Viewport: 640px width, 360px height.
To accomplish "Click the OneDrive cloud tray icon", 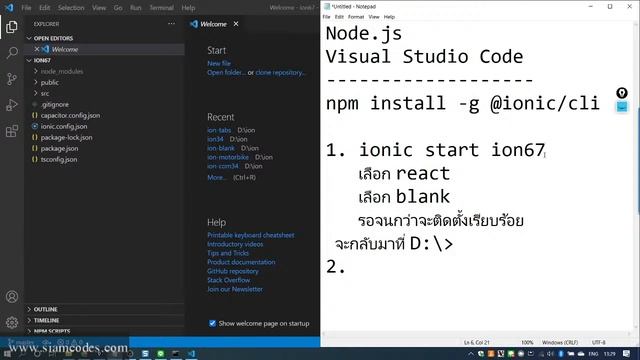I will pos(581,354).
